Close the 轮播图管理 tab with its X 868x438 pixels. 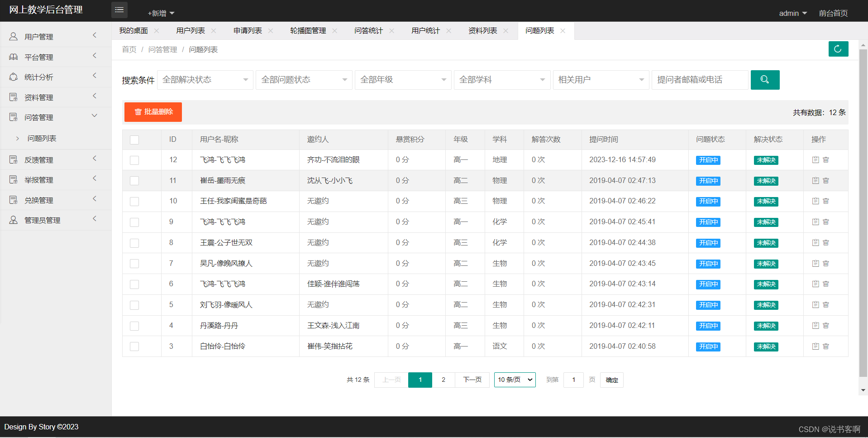pos(335,31)
